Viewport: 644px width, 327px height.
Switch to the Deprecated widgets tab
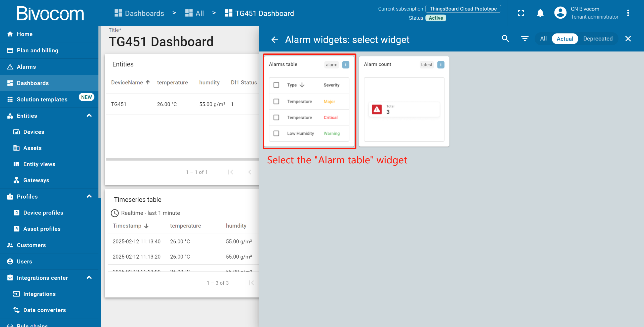pos(598,39)
